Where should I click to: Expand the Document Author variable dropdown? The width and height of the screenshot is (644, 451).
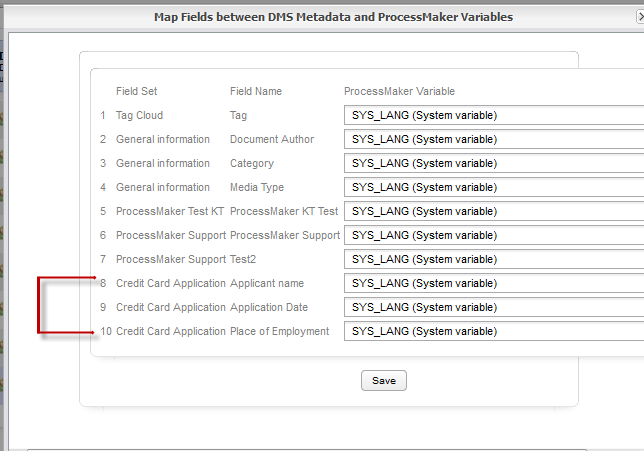pyautogui.click(x=494, y=139)
